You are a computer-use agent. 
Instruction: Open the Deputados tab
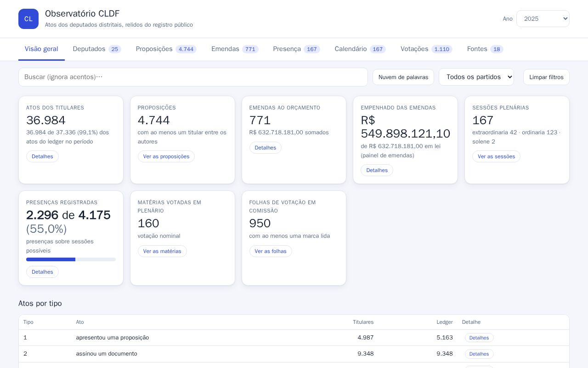pos(97,49)
